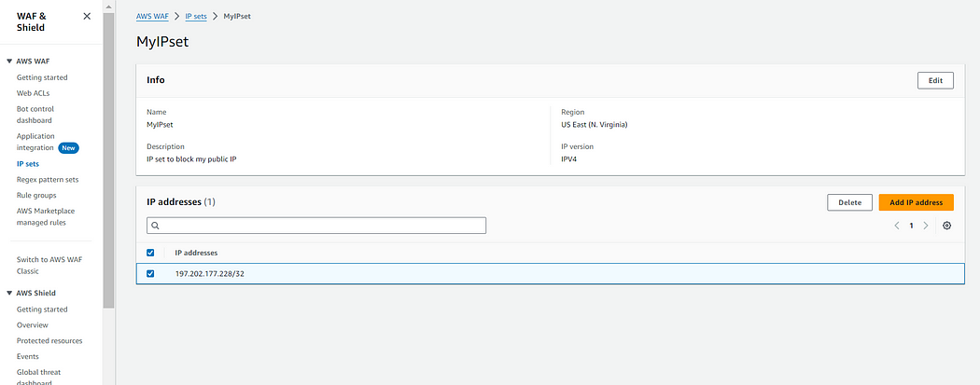Open Regex pattern sets

click(48, 180)
